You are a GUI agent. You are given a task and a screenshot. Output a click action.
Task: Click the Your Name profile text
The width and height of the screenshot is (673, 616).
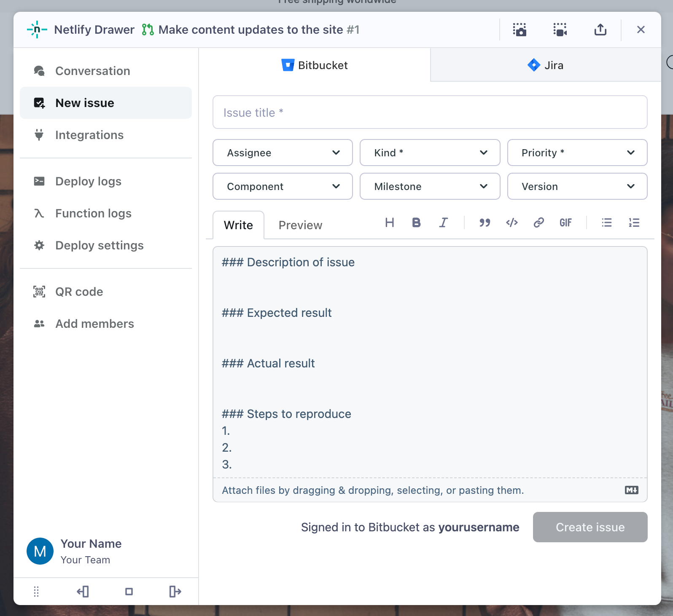click(x=91, y=544)
